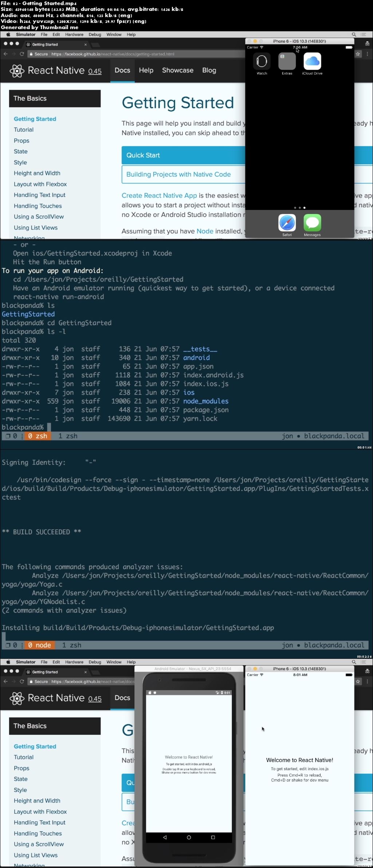Screen dimensions: 373x868
Task: Click 'Welcome to React Native!' in the iPhone simulator
Action: click(x=299, y=760)
